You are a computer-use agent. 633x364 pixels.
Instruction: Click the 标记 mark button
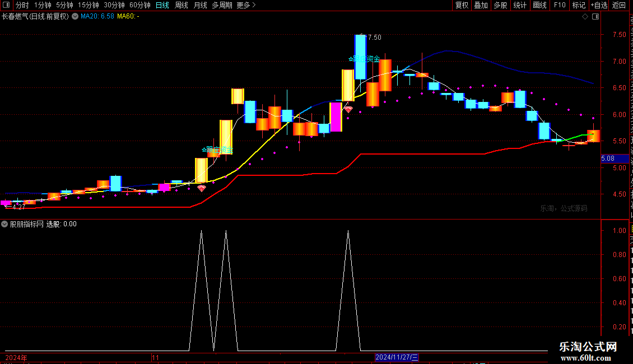pos(579,5)
